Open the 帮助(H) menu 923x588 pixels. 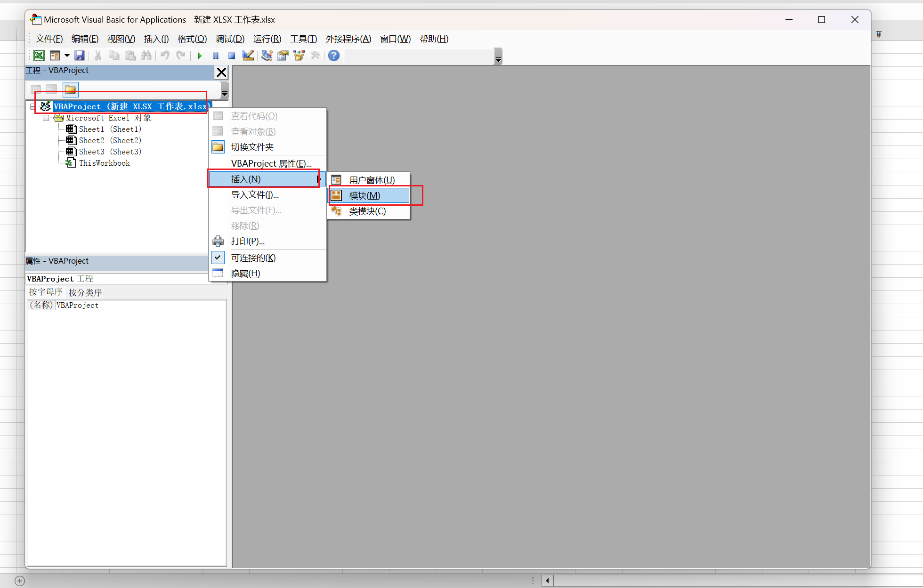coord(434,39)
